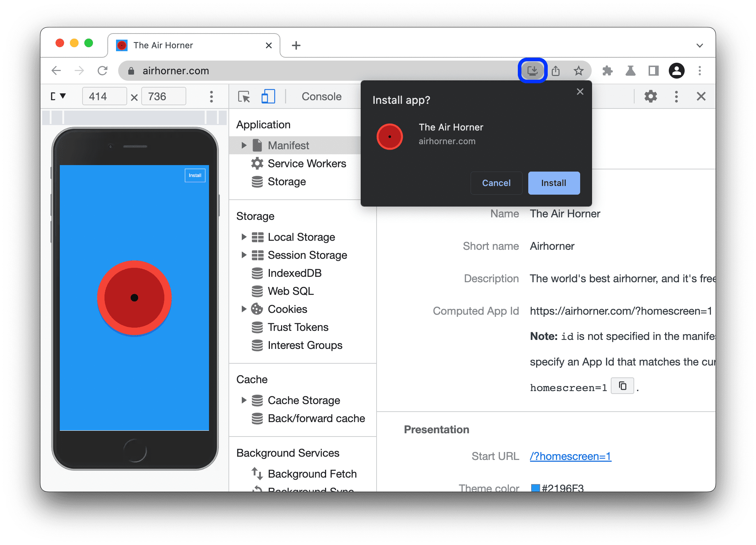Click the share/export icon in toolbar
The height and width of the screenshot is (545, 756).
[x=555, y=71]
